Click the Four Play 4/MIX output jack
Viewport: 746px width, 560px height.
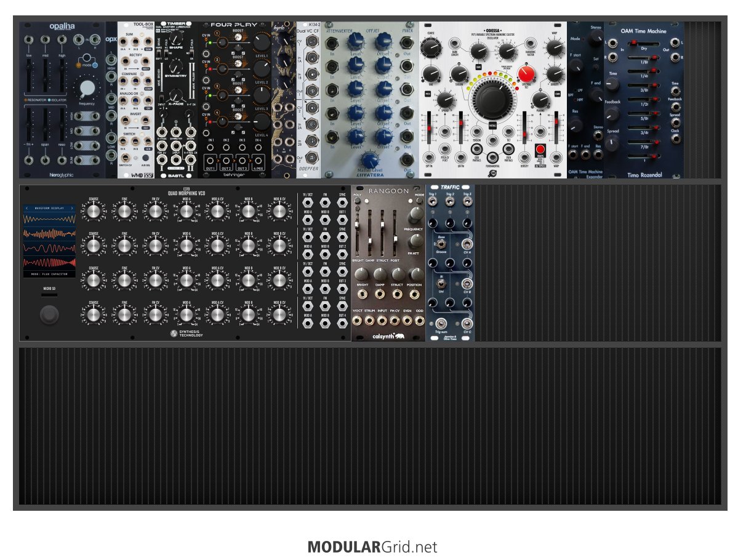(259, 159)
